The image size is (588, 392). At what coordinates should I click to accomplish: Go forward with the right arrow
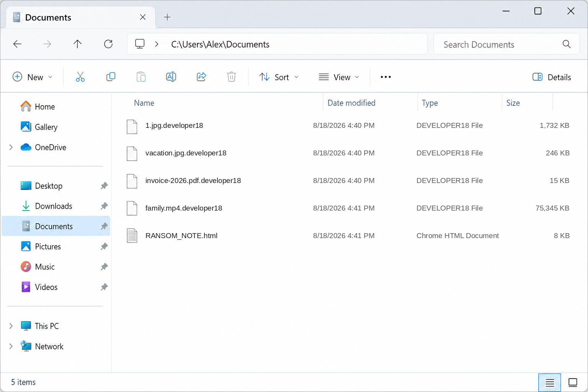point(47,44)
